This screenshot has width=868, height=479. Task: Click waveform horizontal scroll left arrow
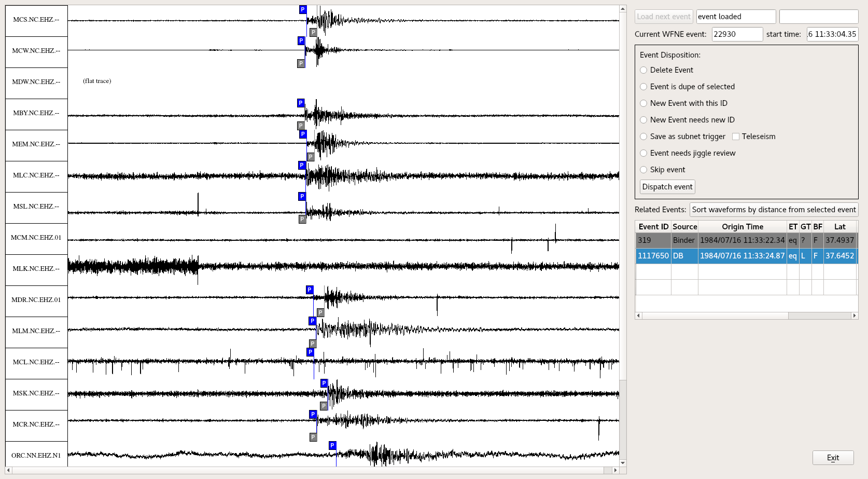(x=8, y=470)
